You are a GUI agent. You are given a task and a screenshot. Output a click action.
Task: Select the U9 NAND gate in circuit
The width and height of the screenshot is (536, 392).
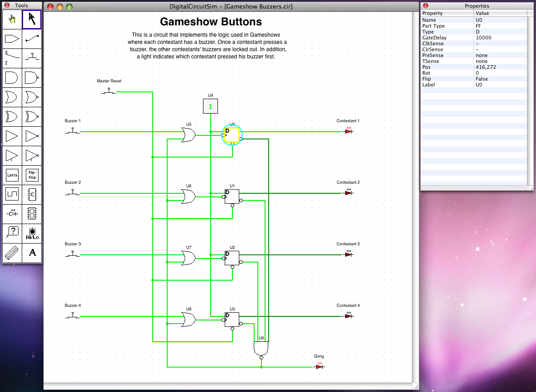pyautogui.click(x=261, y=349)
